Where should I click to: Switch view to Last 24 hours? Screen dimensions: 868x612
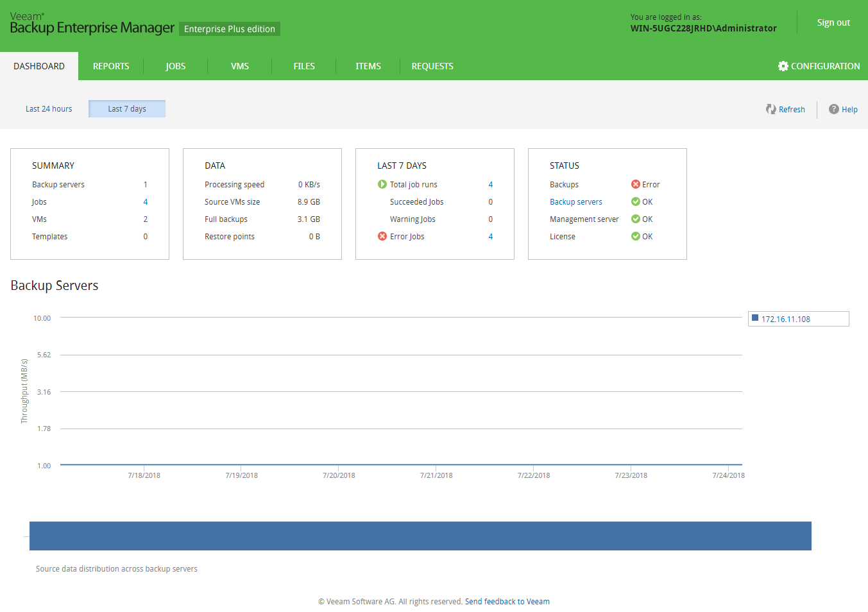pyautogui.click(x=49, y=109)
